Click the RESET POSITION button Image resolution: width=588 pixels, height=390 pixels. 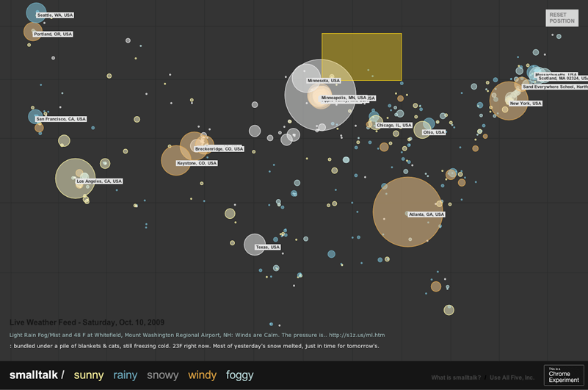tap(562, 18)
